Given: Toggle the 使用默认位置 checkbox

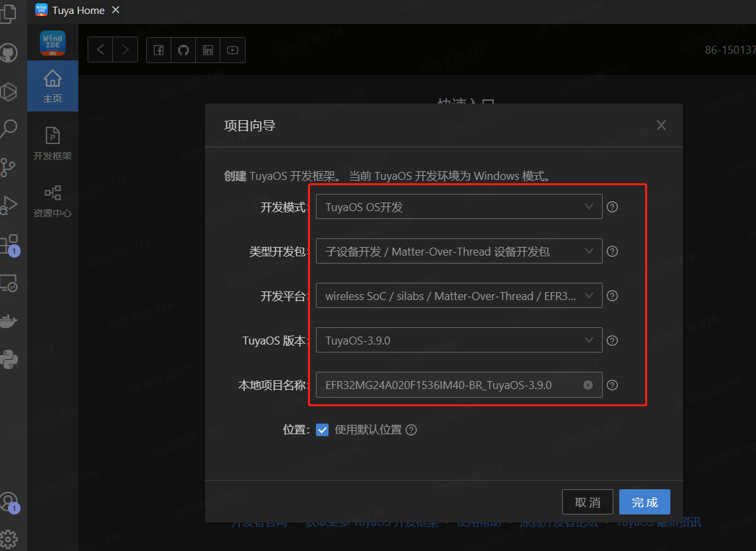Looking at the screenshot, I should click(322, 430).
